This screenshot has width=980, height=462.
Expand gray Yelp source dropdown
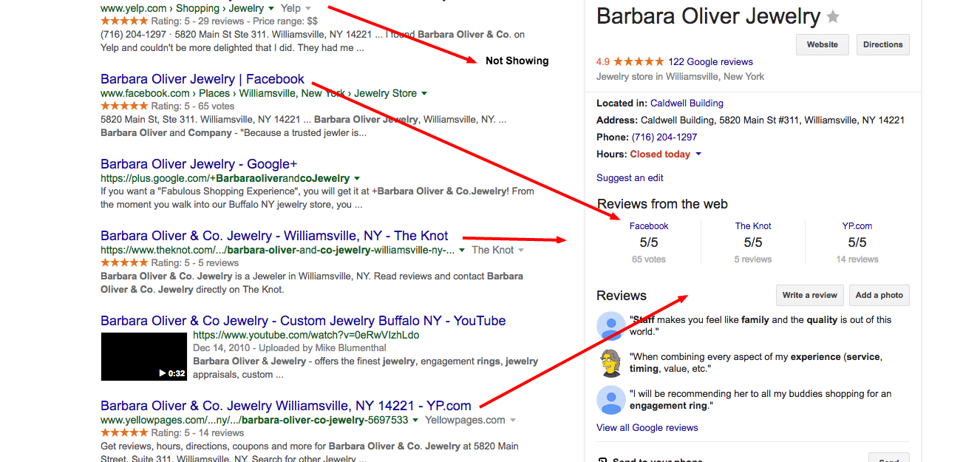308,8
